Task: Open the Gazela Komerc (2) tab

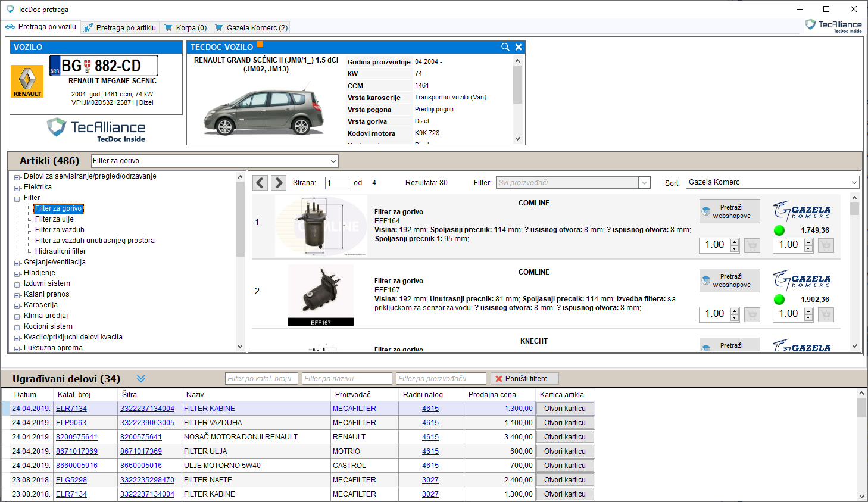Action: [251, 27]
